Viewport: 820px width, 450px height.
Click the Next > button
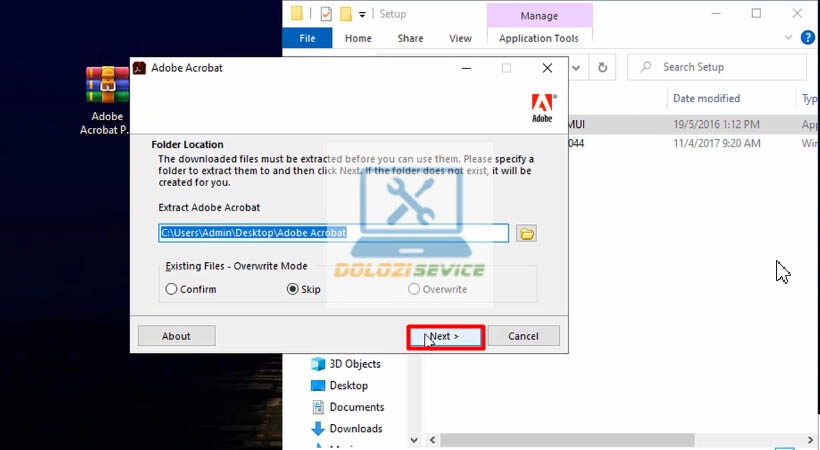click(446, 336)
